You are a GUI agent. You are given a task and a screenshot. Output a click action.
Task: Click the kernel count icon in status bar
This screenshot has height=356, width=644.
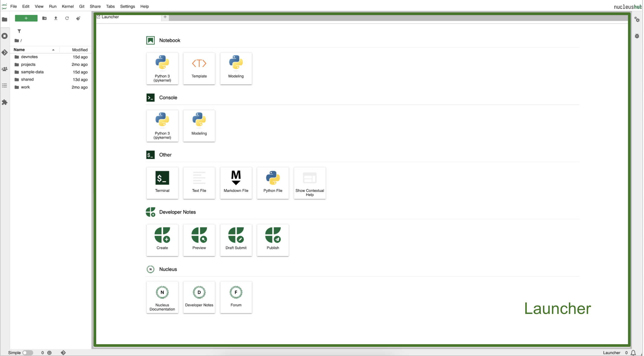pos(50,353)
